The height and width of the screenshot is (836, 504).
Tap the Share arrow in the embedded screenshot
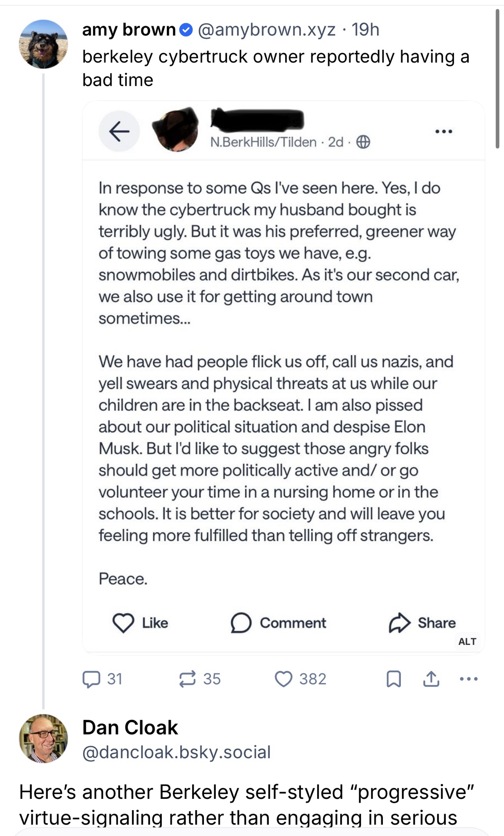[400, 623]
